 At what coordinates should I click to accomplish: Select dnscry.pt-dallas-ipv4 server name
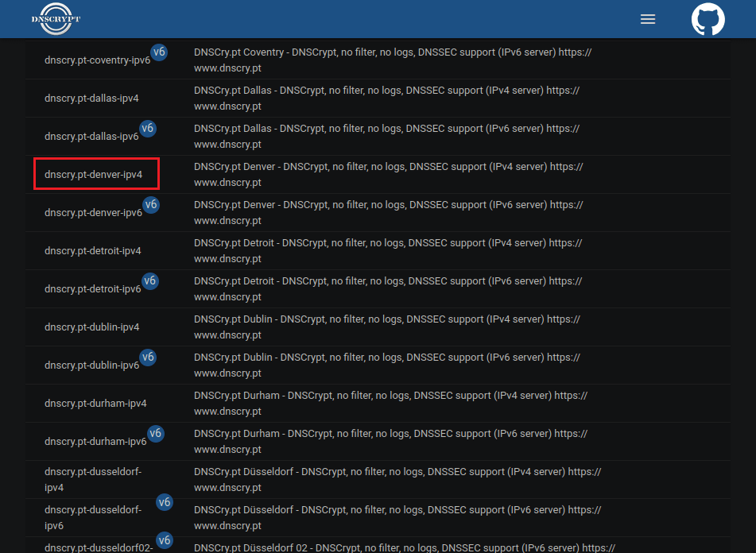91,99
